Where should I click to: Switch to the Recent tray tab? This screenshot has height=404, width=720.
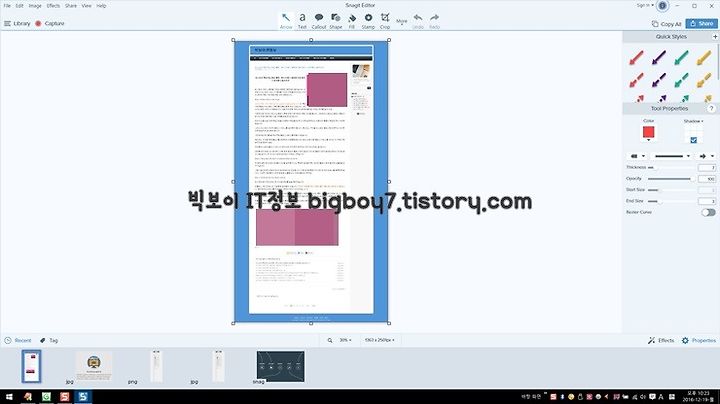pyautogui.click(x=18, y=340)
